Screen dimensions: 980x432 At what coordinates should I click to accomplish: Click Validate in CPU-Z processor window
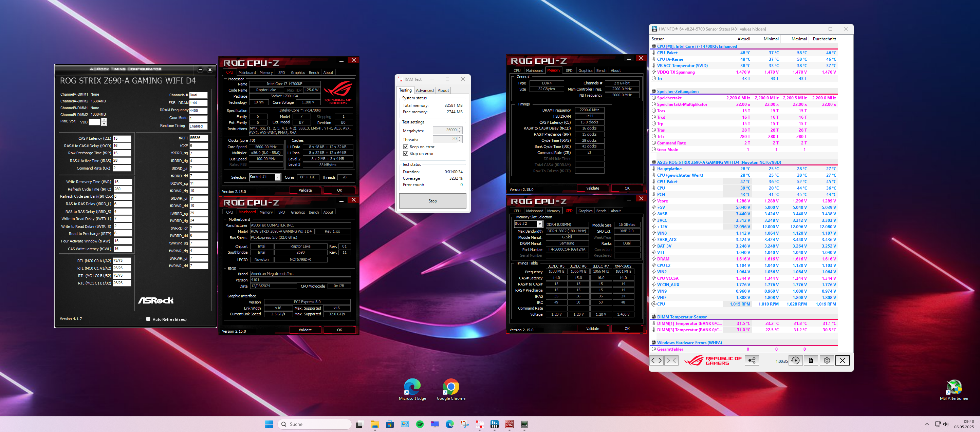coord(305,190)
